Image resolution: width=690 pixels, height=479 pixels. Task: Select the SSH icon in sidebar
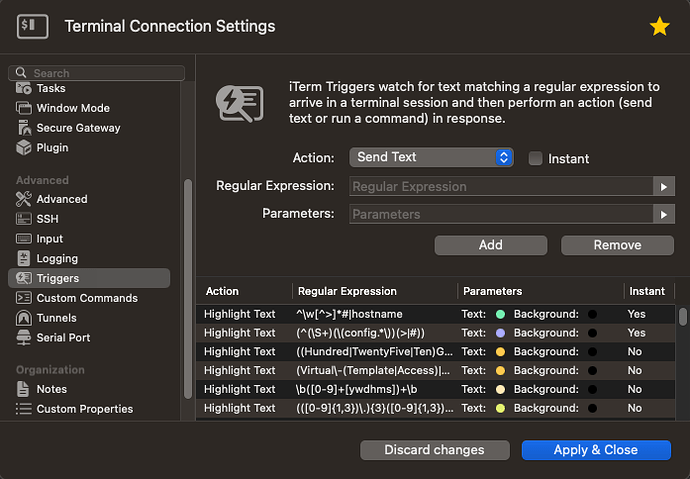25,219
